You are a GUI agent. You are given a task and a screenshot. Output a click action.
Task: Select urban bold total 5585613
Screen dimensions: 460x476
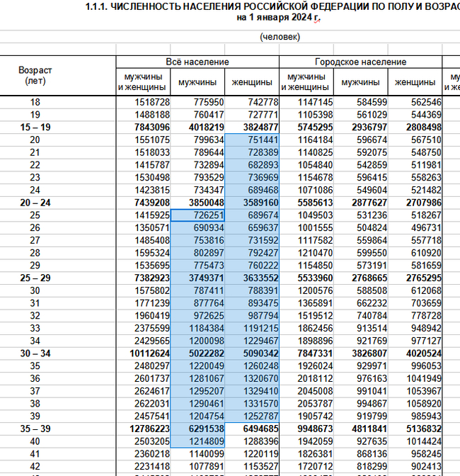[x=306, y=203]
